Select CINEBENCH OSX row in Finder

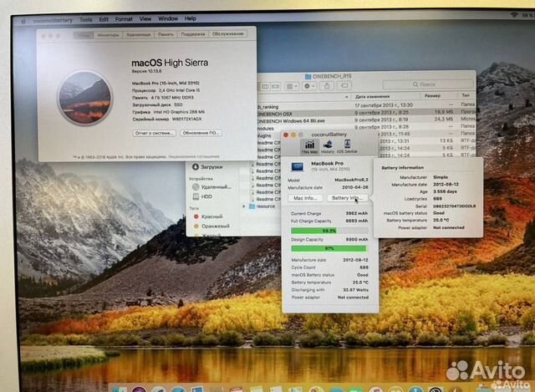click(x=366, y=113)
